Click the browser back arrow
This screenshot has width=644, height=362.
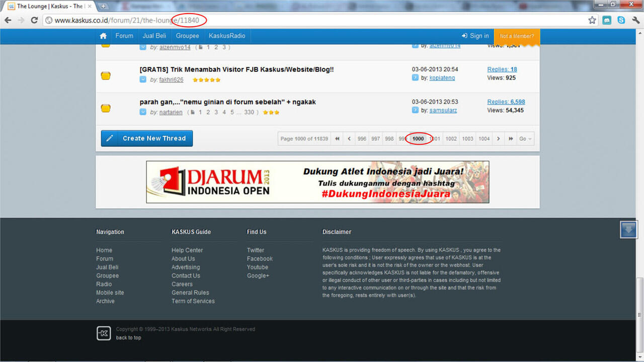coord(8,21)
